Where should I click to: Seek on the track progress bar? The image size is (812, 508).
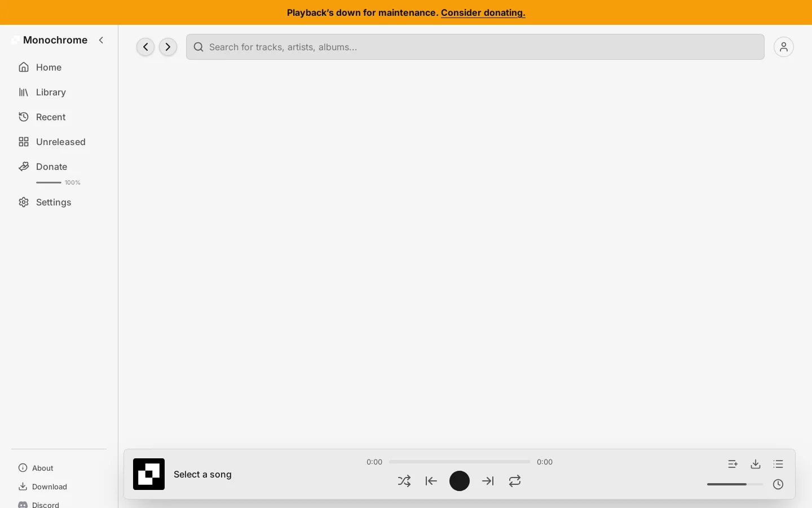[460, 462]
